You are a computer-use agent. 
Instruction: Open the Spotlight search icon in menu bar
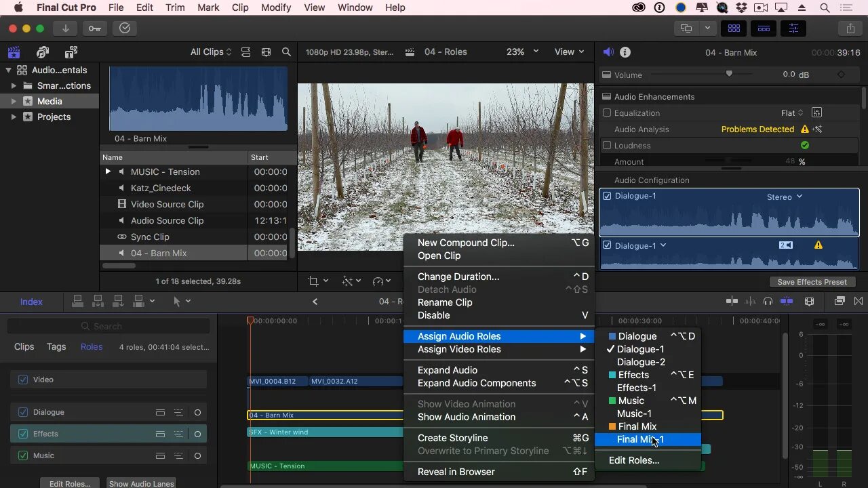pos(825,7)
